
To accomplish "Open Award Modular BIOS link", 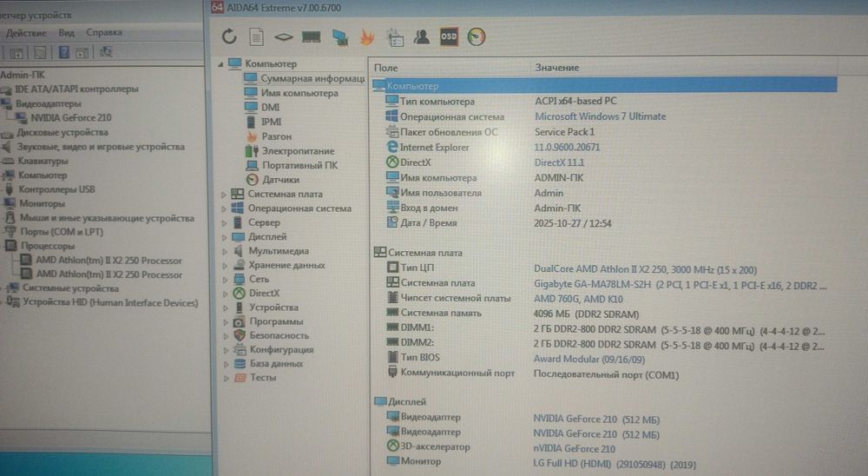I will click(589, 359).
